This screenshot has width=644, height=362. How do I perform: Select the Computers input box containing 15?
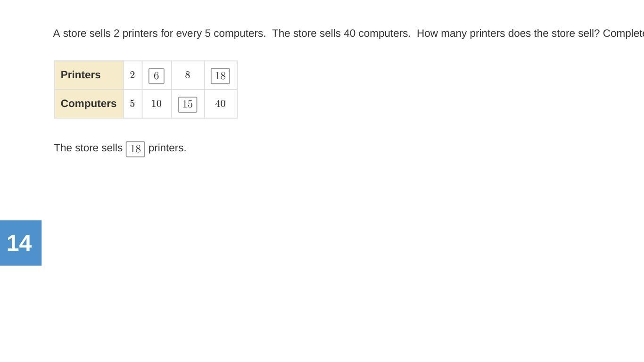[x=188, y=105]
